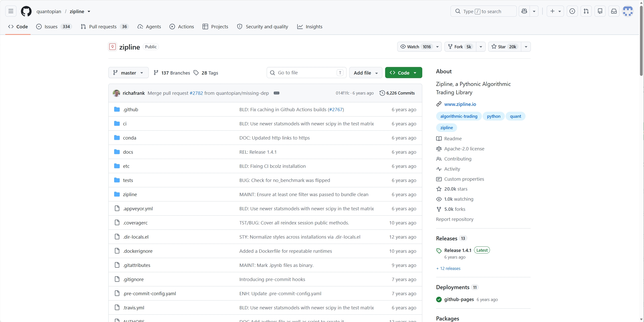Open pull request #2782 link
Image resolution: width=644 pixels, height=322 pixels.
point(196,93)
